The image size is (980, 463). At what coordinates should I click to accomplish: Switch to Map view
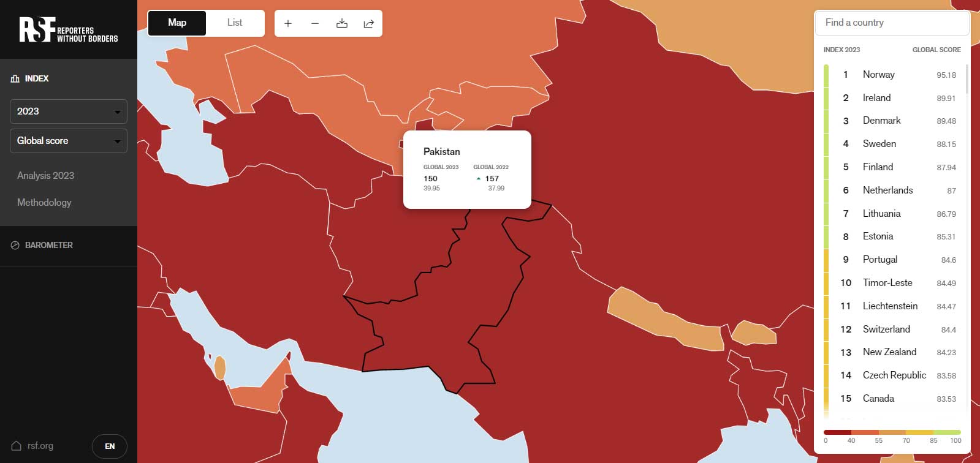tap(177, 23)
